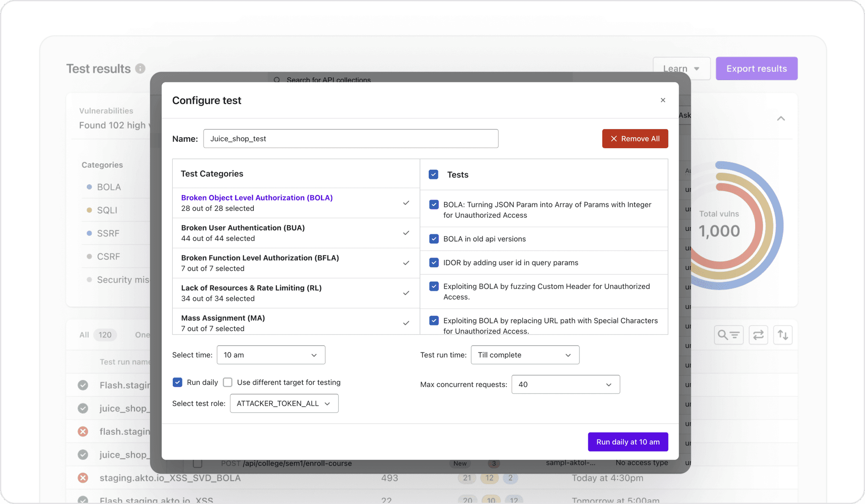Click the Name input field
The height and width of the screenshot is (504, 865).
[x=351, y=138]
